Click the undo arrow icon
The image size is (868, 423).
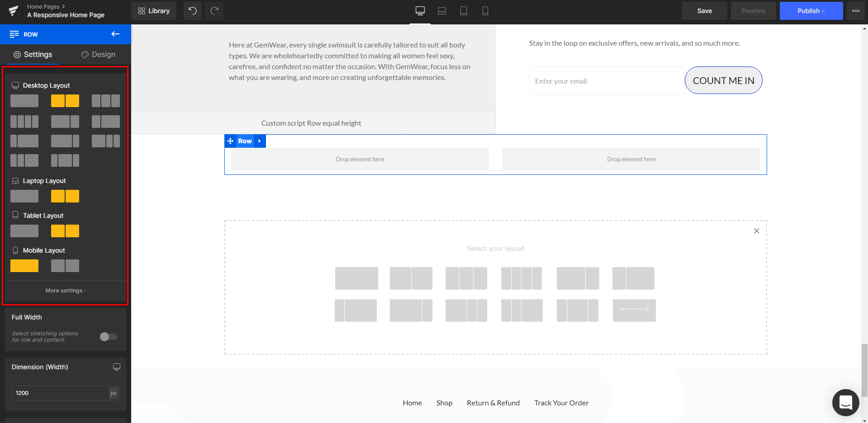click(x=192, y=11)
